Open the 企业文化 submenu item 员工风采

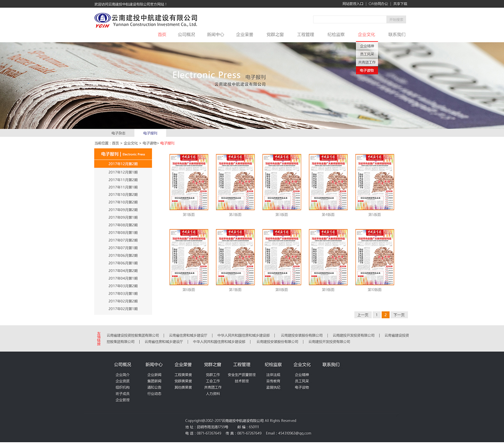pyautogui.click(x=367, y=54)
